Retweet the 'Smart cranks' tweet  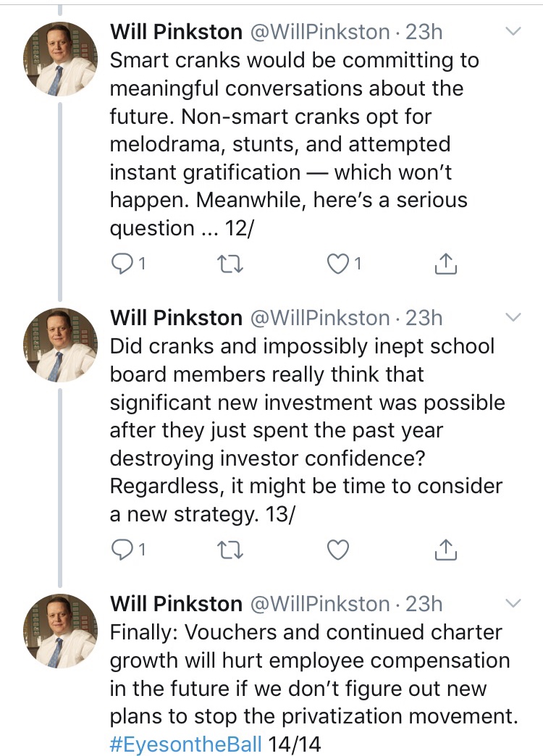click(231, 265)
